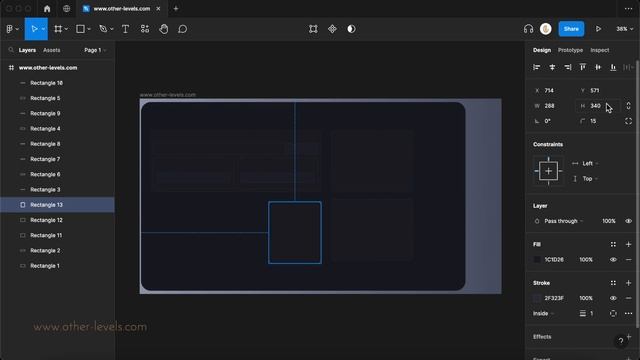
Task: Align right icon in Design panel
Action: point(567,67)
